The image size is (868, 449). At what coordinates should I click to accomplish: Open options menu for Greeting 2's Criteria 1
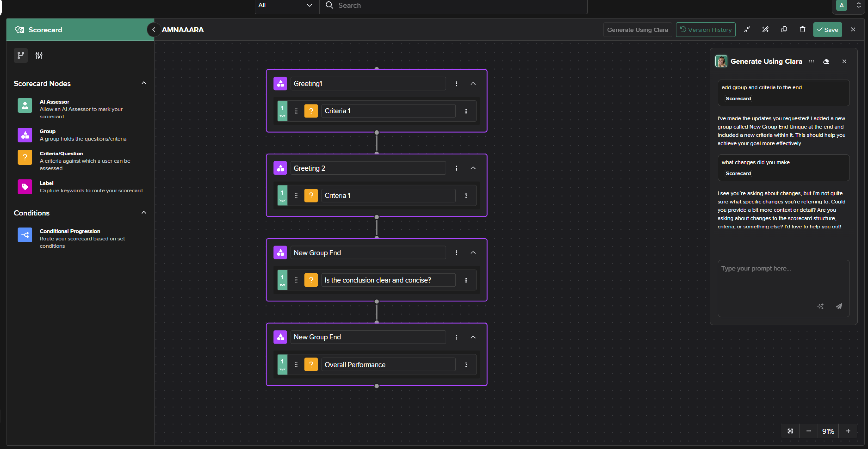466,196
